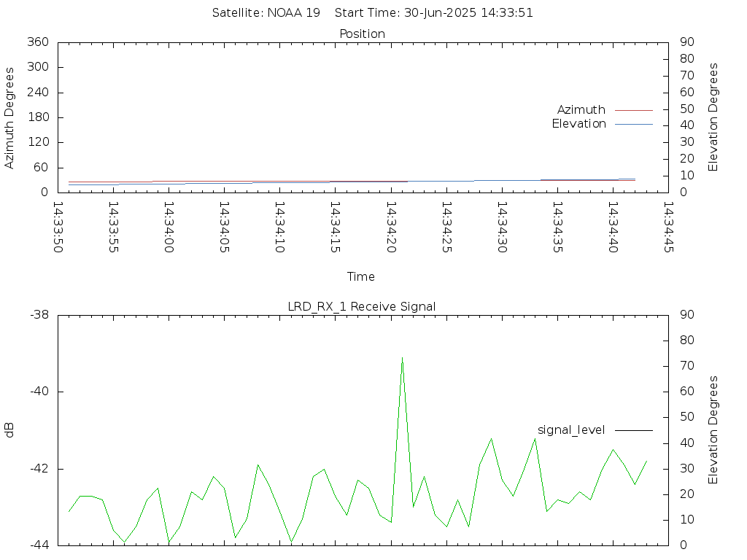Select the 'Azimuth' legend entry

[x=581, y=110]
